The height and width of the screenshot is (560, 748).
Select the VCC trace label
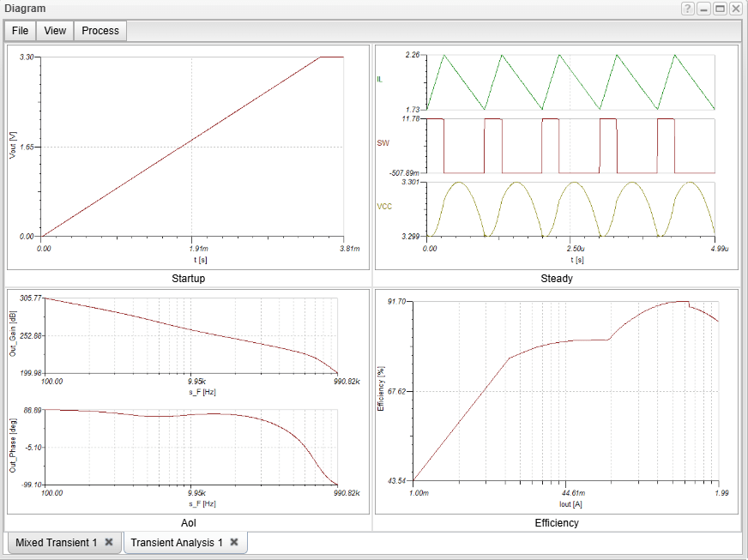385,207
